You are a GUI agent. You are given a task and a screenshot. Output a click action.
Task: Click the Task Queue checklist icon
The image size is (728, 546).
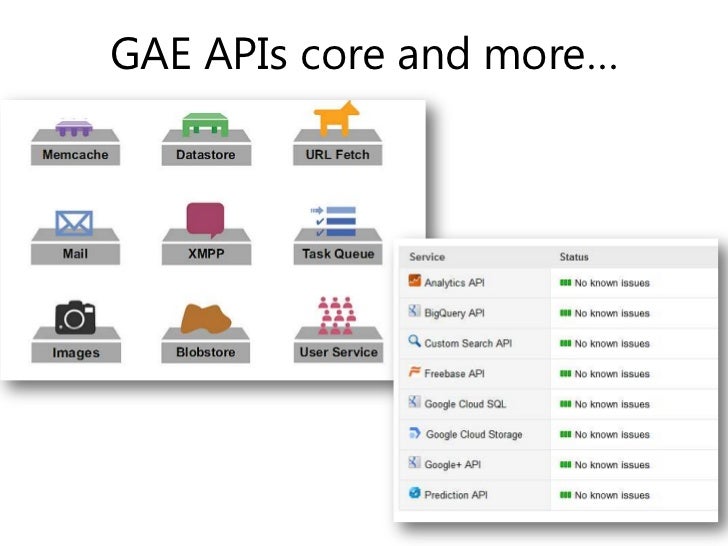pyautogui.click(x=333, y=221)
